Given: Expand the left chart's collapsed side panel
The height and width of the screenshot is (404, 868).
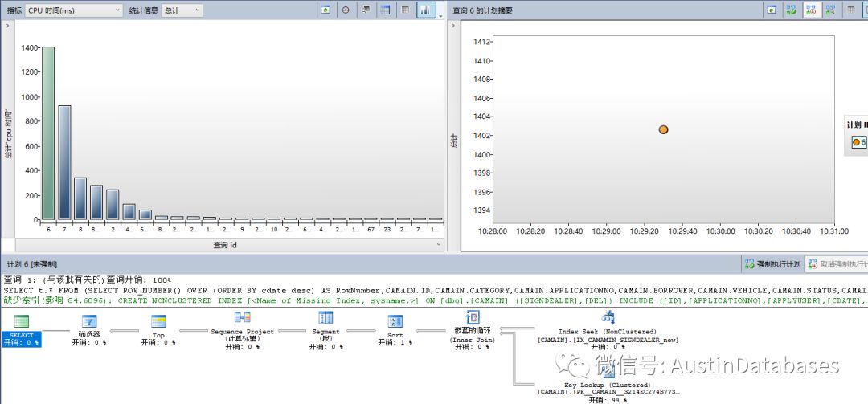Looking at the screenshot, I should pos(8,26).
